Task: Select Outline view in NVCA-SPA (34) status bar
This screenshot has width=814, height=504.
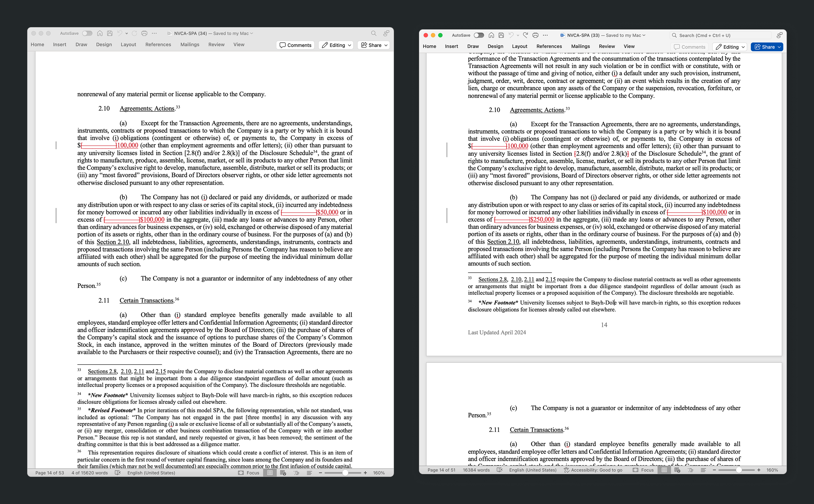Action: click(x=296, y=473)
